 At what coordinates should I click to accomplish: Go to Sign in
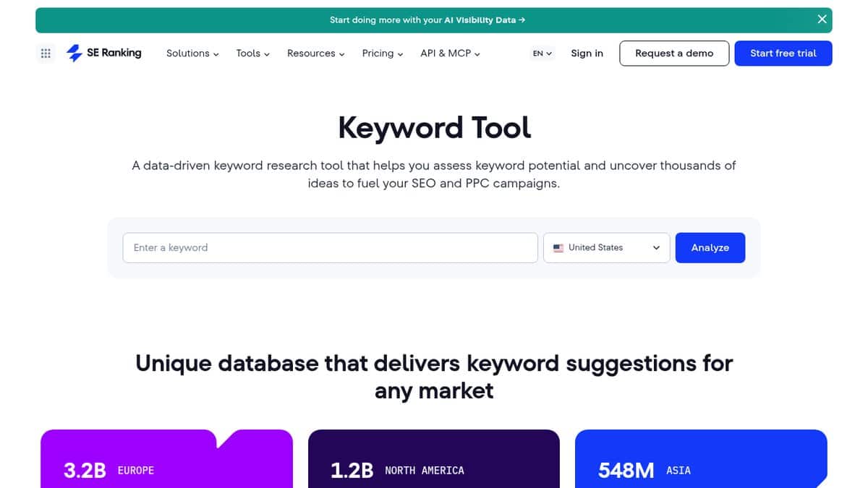[x=587, y=53]
